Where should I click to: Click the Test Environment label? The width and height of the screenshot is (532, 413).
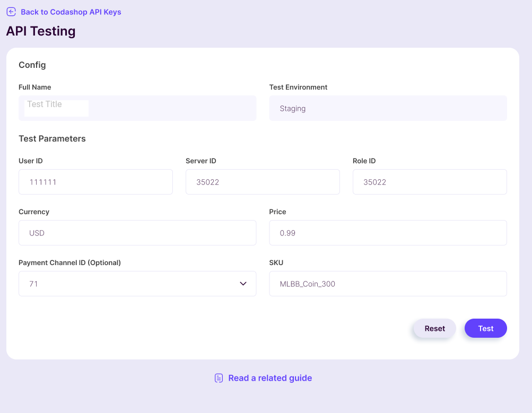298,87
